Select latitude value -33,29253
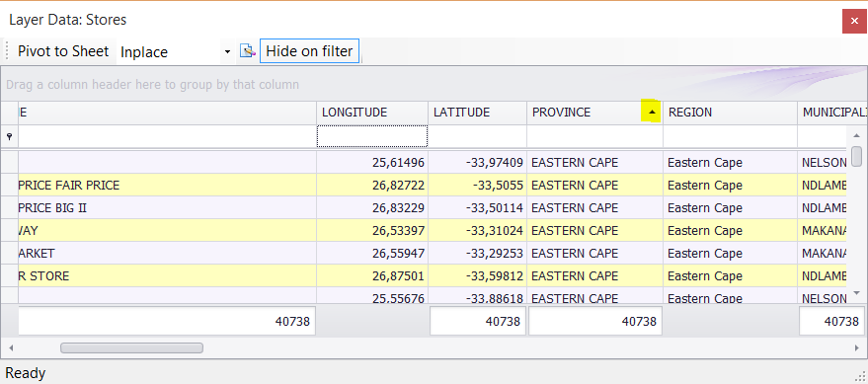868x384 pixels. tap(477, 253)
